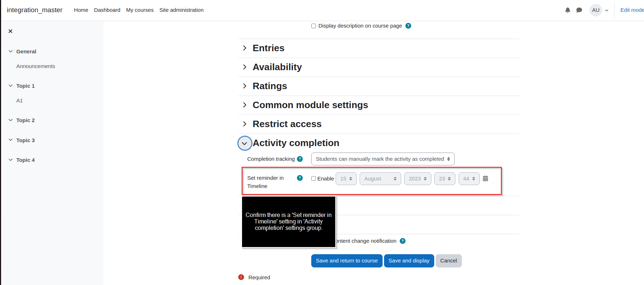
Task: Open the notifications bell icon
Action: tap(568, 10)
